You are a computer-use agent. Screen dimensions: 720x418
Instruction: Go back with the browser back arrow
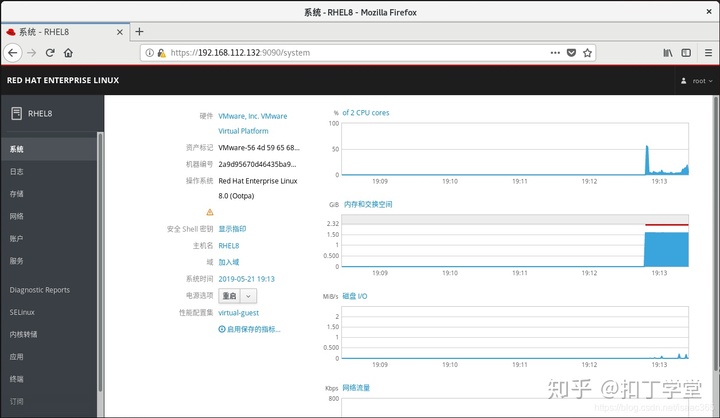(13, 53)
